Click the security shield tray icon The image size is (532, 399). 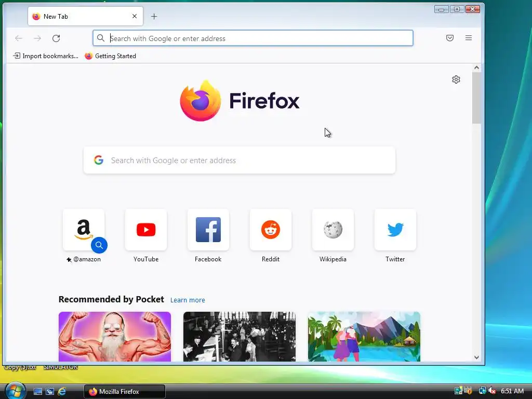[468, 391]
